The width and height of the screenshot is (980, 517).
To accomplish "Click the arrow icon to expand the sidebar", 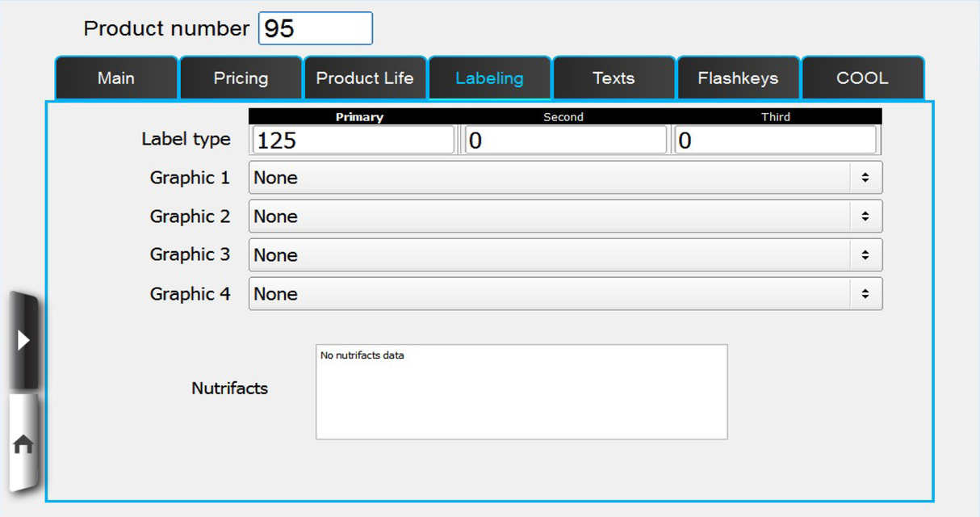I will 23,339.
